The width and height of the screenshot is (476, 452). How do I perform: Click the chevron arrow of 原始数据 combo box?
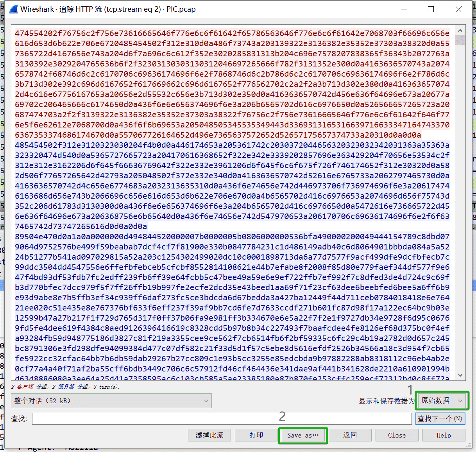[x=460, y=401]
